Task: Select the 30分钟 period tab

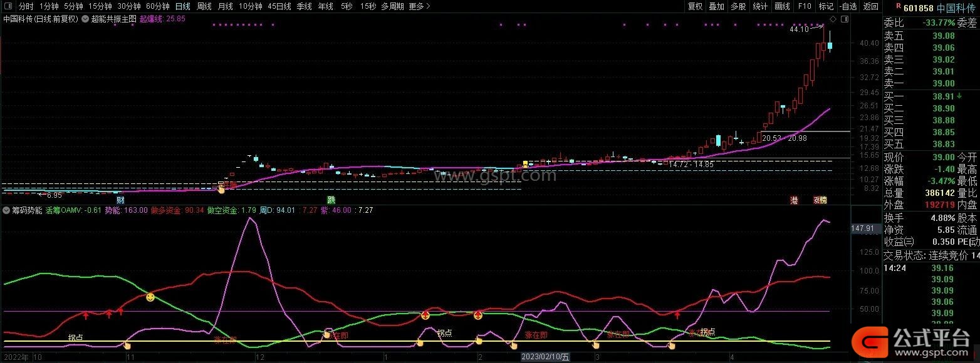Action: pyautogui.click(x=129, y=7)
